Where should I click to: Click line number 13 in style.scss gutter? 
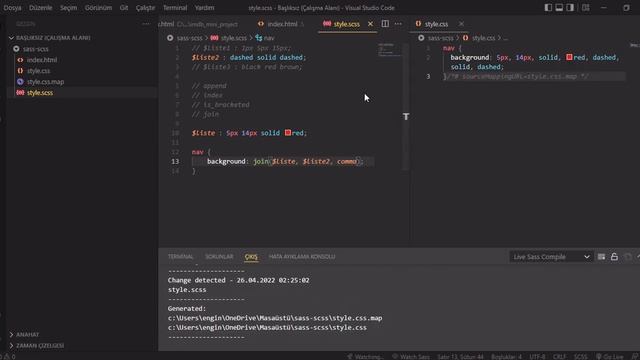tap(175, 161)
